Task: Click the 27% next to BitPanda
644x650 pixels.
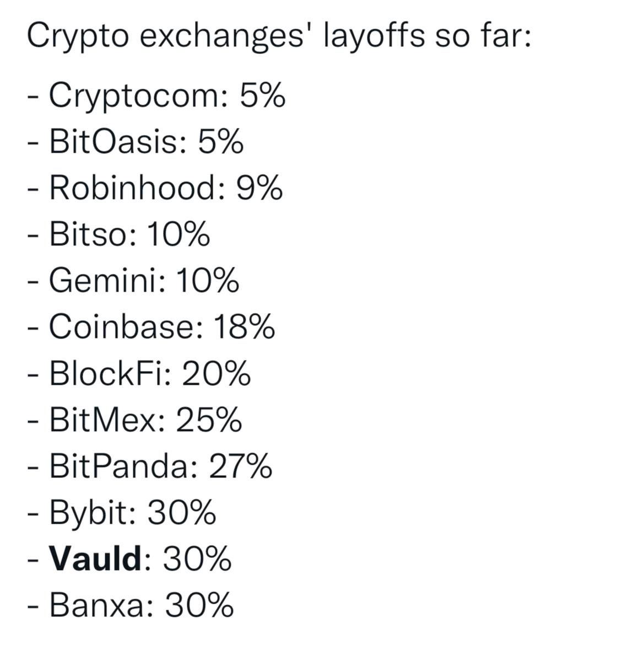Action: [x=241, y=466]
